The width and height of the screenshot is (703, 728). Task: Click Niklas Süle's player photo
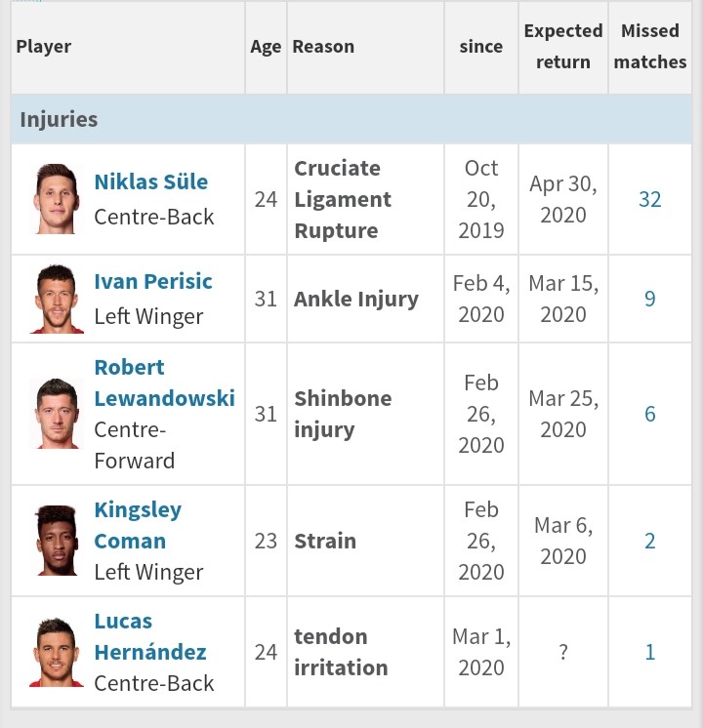57,199
